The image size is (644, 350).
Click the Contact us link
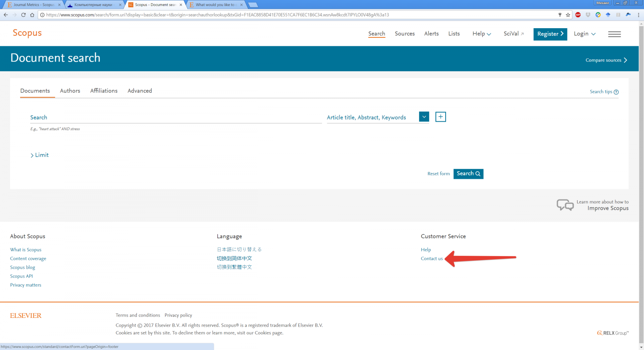[x=431, y=259]
